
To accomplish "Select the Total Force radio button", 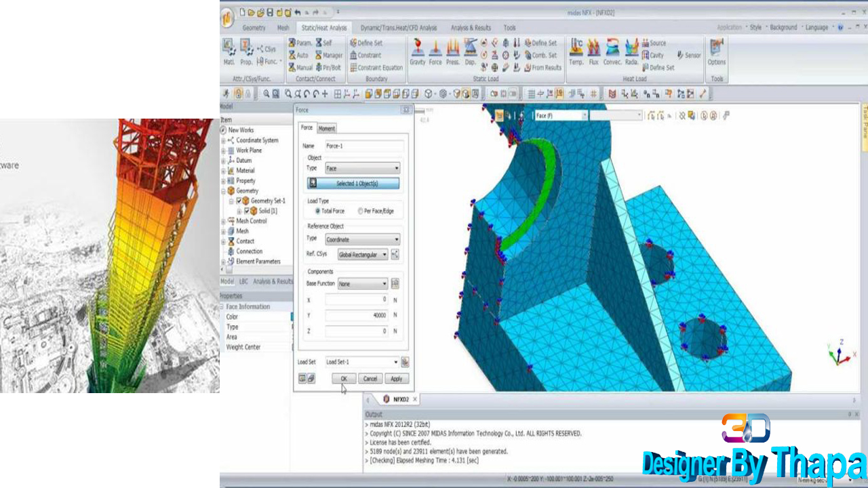I will click(x=318, y=211).
